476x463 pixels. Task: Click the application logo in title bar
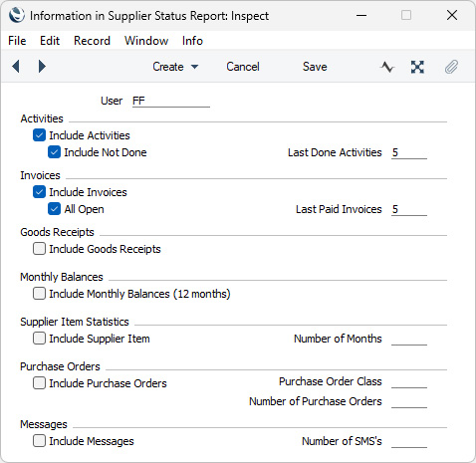[17, 15]
